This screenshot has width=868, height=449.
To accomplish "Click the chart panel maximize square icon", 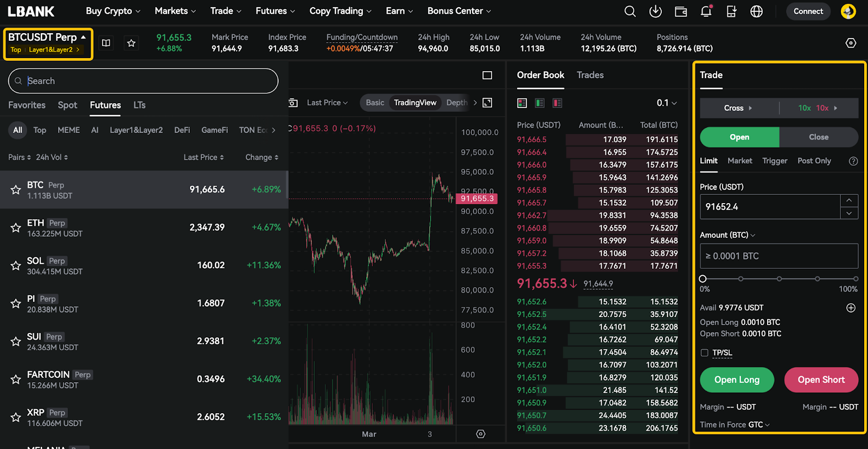I will pos(487,75).
